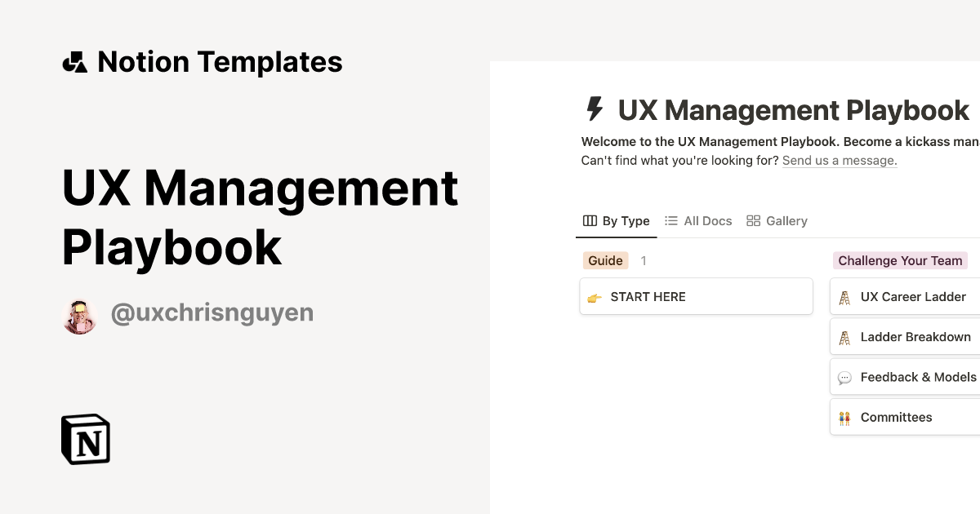Click the ladder icon on UX Career Ladder
Viewport: 980px width, 514px height.
[x=844, y=296]
